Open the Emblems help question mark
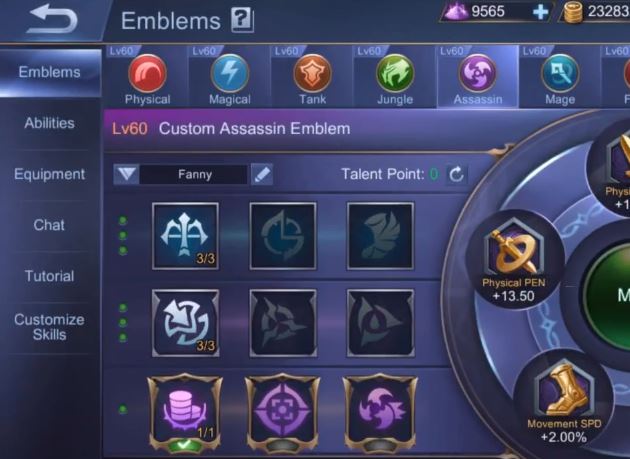Screen dimensions: 630x459 click(x=242, y=20)
